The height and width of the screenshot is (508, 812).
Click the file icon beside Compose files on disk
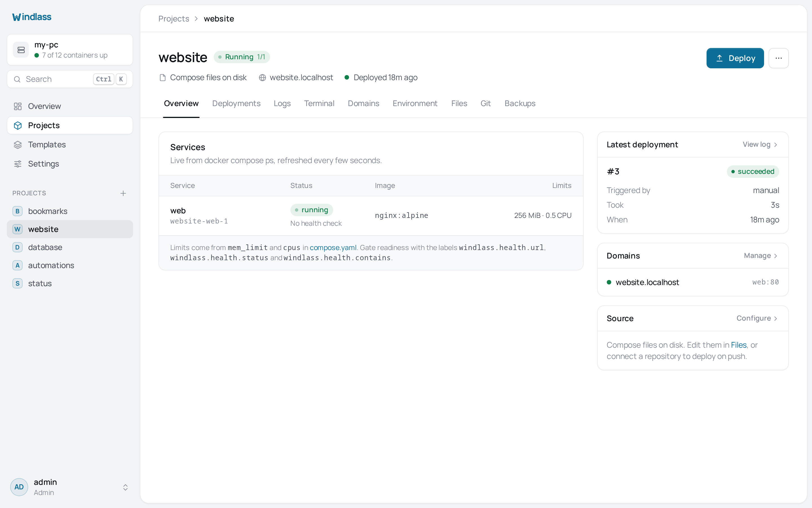coord(163,78)
